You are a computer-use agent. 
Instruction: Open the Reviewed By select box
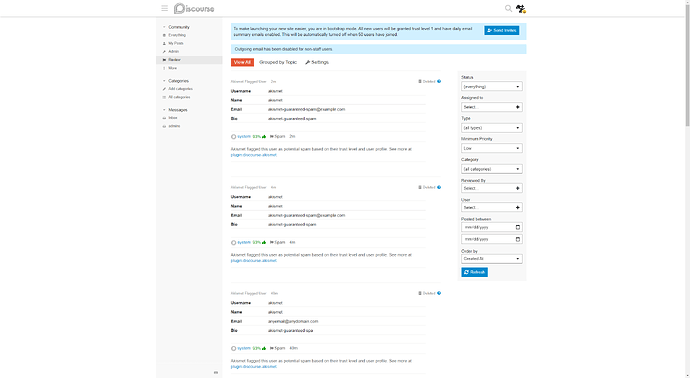492,188
